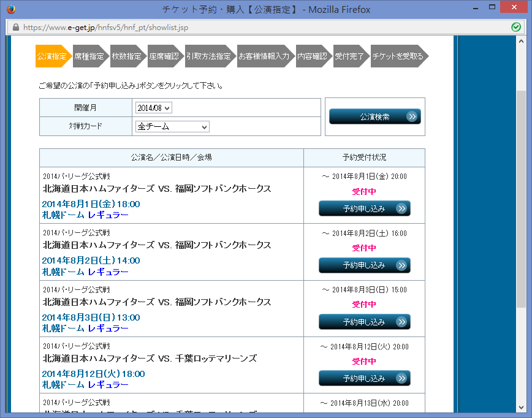The height and width of the screenshot is (418, 532).
Task: Click the 福岡ソフトバンクホークス match title on August 3
Action: (157, 302)
